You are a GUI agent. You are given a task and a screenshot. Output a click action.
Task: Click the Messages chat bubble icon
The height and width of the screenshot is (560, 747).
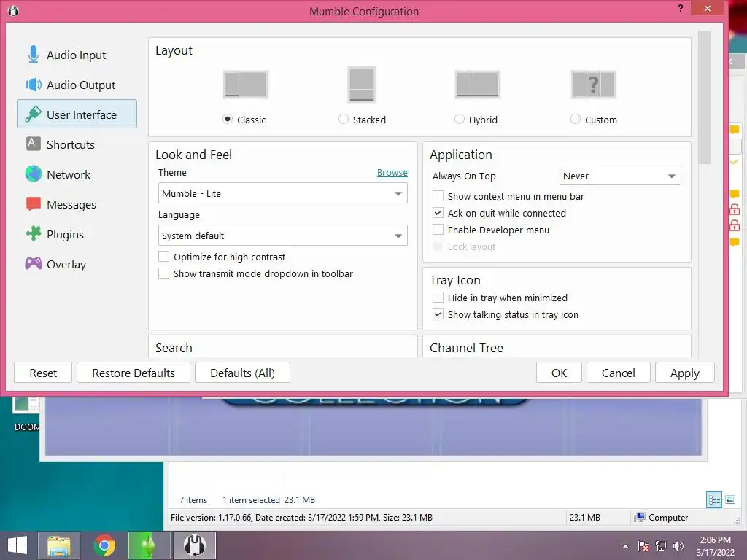(34, 204)
